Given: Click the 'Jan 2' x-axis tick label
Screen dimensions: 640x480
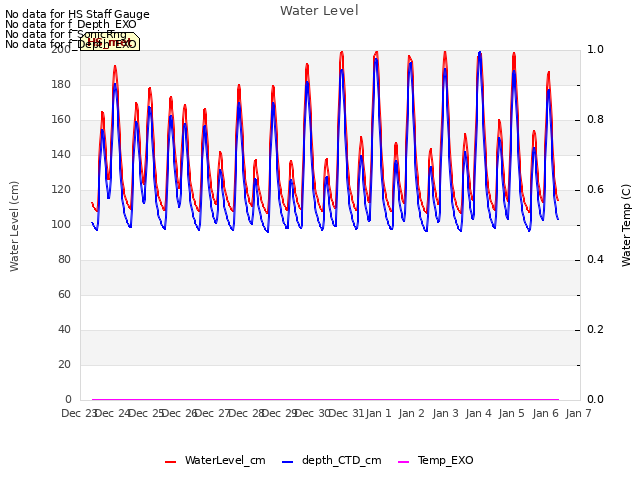Looking at the screenshot, I should click(x=412, y=413).
